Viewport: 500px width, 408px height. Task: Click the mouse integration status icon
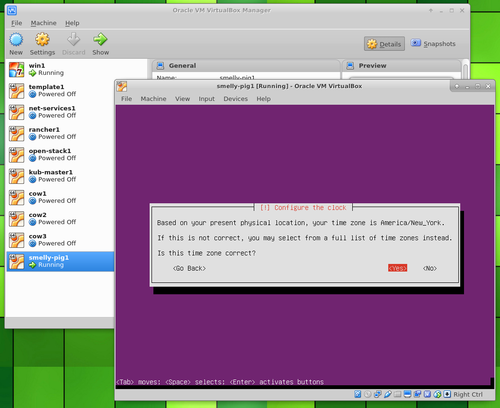click(437, 394)
